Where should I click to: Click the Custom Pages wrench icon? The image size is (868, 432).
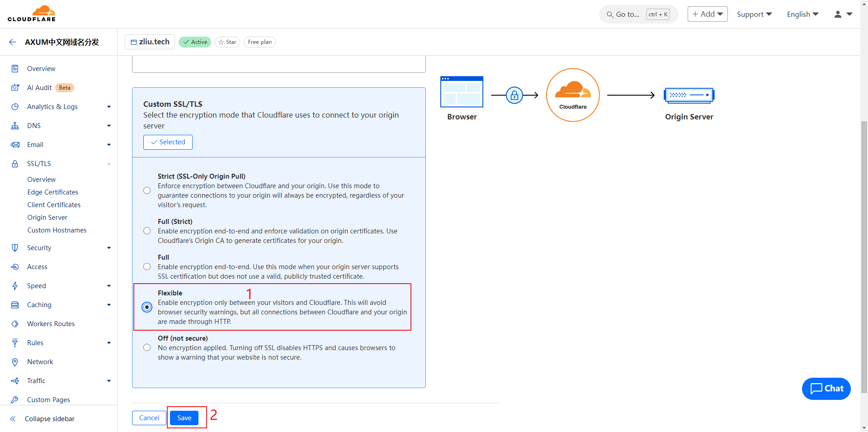15,400
